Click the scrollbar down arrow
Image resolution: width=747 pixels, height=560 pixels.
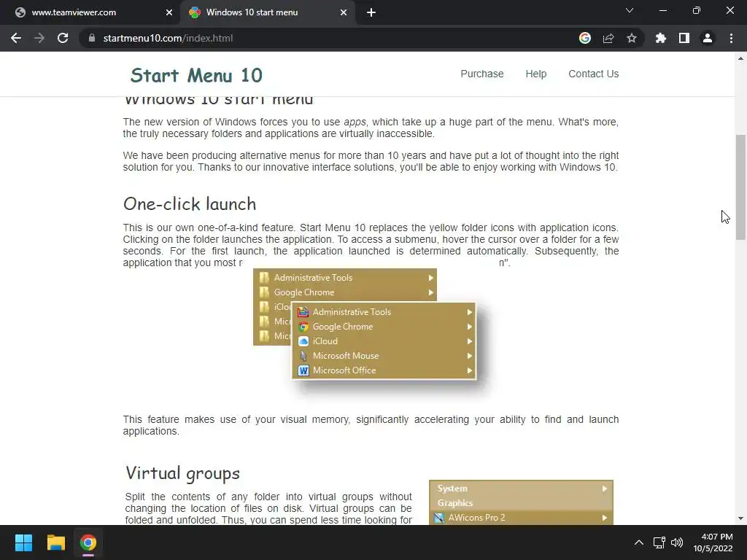pyautogui.click(x=740, y=518)
